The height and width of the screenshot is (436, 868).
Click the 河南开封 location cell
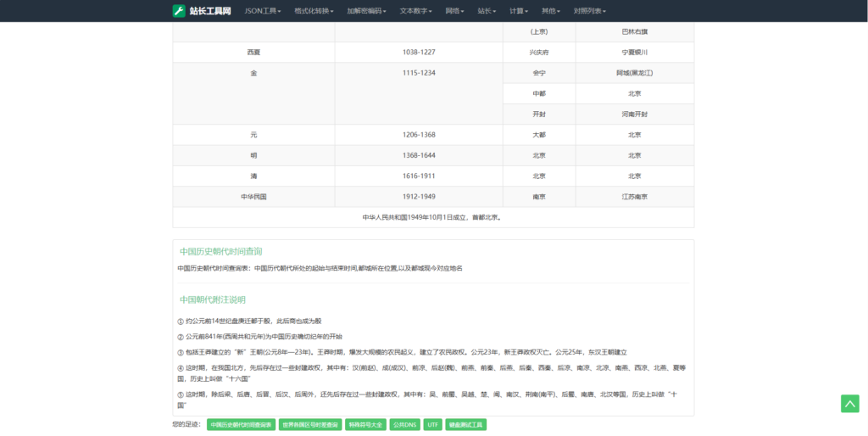point(634,115)
